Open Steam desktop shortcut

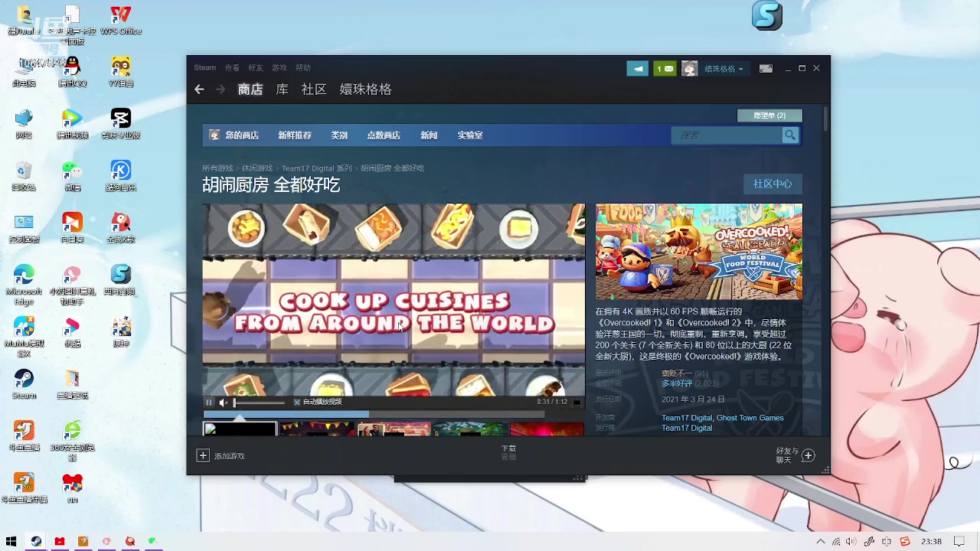(24, 384)
